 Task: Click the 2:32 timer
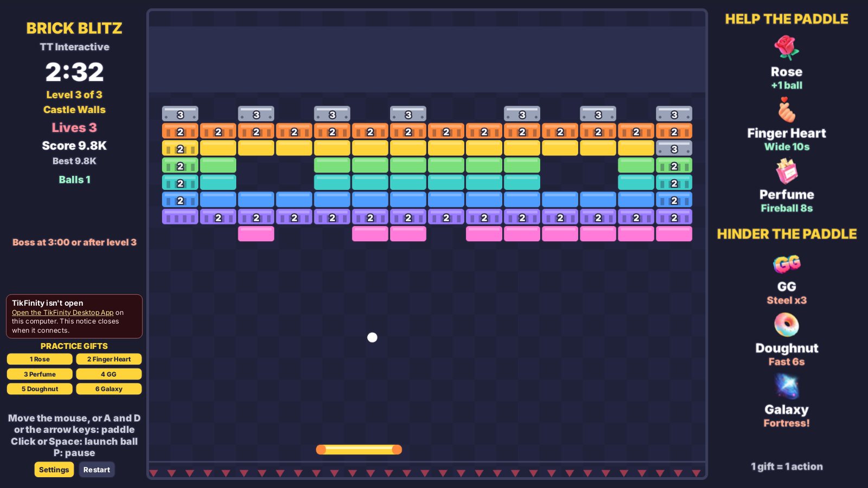74,72
